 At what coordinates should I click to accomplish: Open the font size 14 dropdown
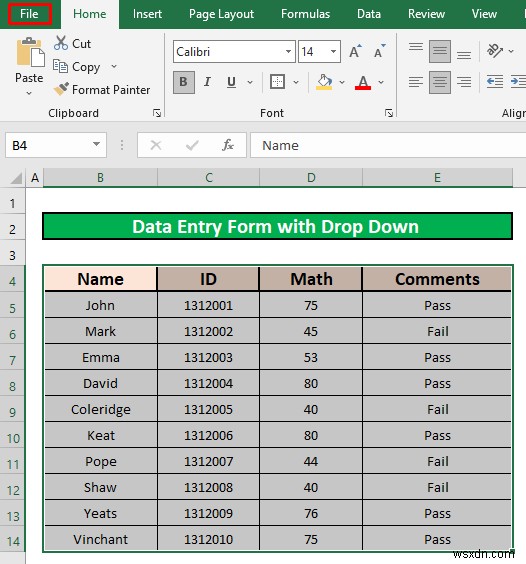334,51
